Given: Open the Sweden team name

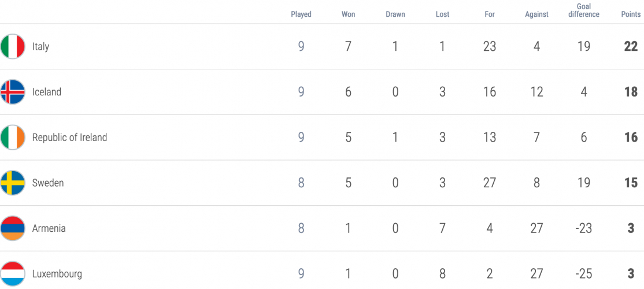Looking at the screenshot, I should coord(48,183).
